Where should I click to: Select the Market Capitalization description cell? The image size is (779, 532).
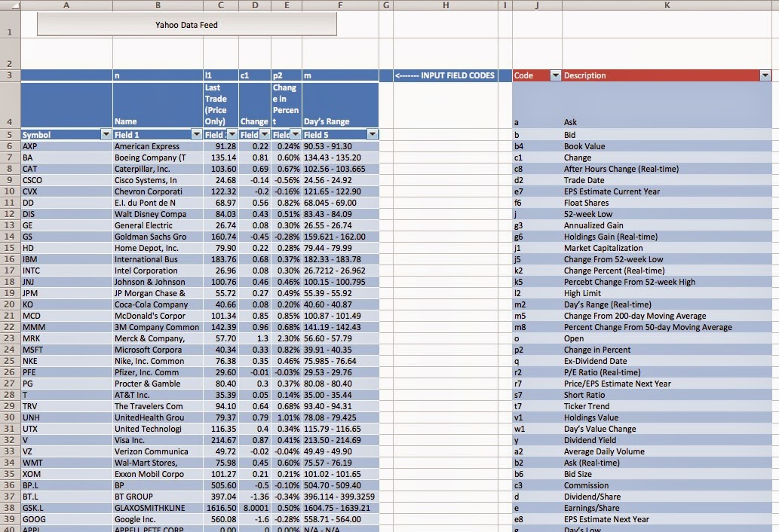pyautogui.click(x=667, y=248)
